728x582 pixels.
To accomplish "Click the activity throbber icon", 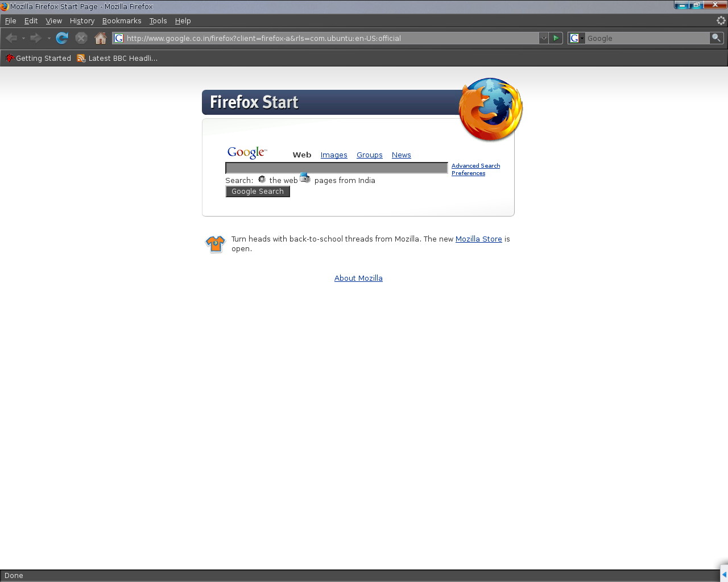I will pos(721,20).
